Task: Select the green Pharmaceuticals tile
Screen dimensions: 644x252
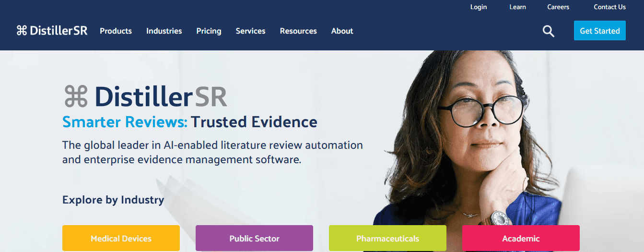Action: pos(387,238)
